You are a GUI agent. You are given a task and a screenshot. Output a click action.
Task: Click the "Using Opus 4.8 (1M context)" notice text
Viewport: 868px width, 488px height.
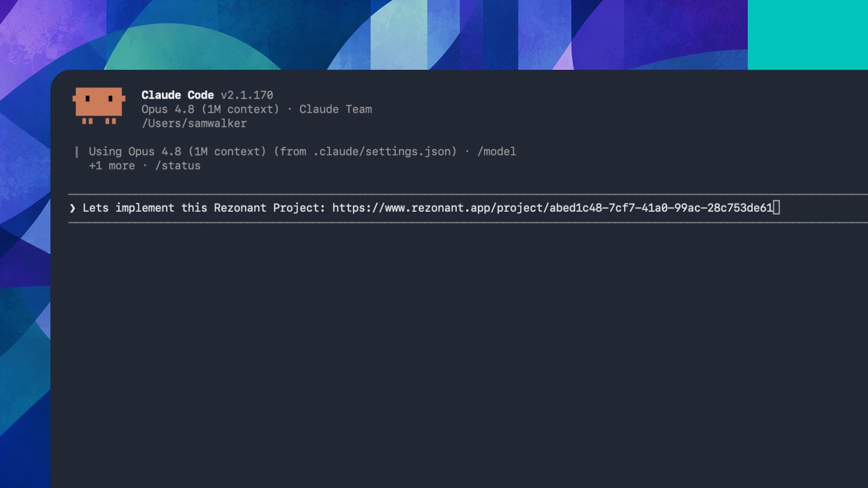point(178,152)
